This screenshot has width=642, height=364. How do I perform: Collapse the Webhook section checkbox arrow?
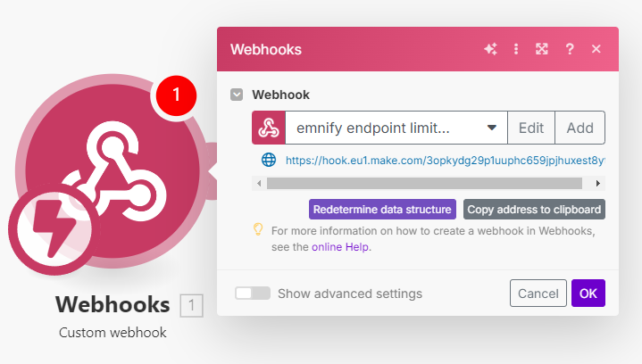pos(237,95)
